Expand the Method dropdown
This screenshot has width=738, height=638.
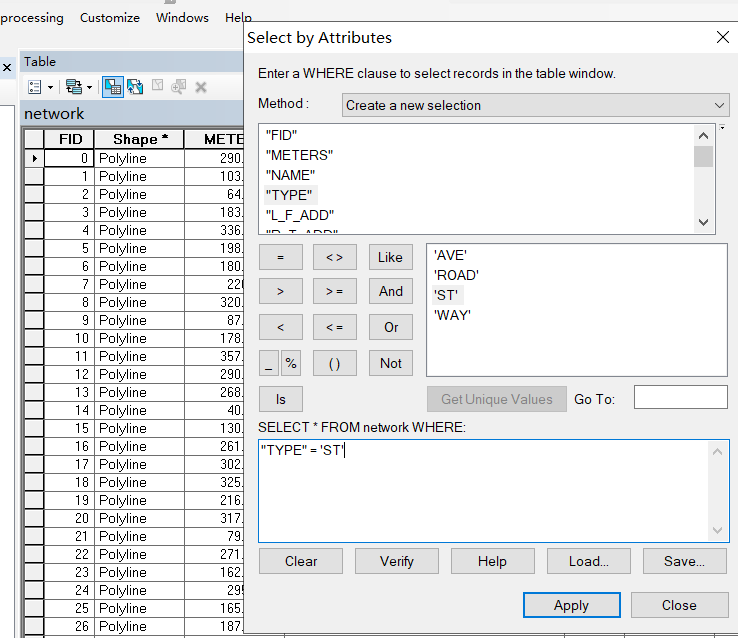pyautogui.click(x=719, y=105)
